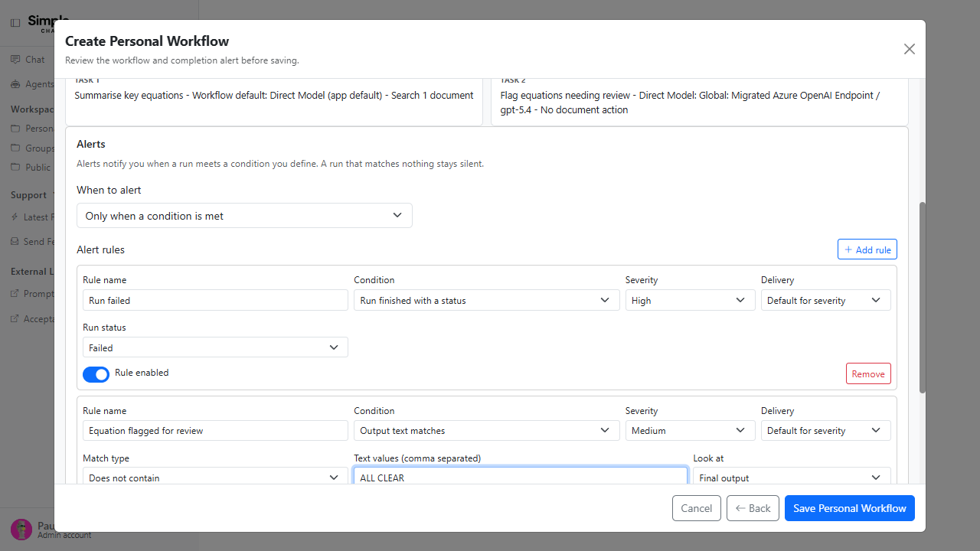Open the Run status Failed dropdown
980x551 pixels.
click(x=215, y=347)
